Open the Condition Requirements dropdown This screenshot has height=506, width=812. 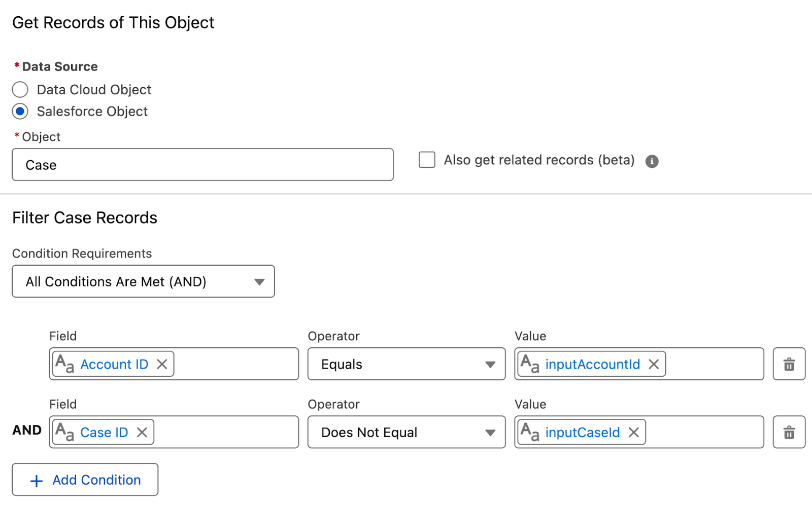coord(143,281)
